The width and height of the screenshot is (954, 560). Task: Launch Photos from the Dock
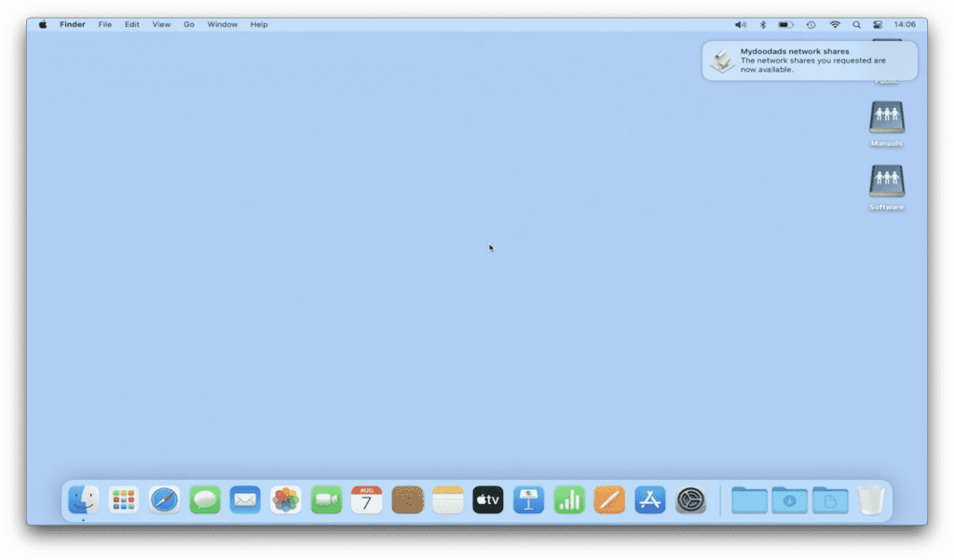point(285,499)
